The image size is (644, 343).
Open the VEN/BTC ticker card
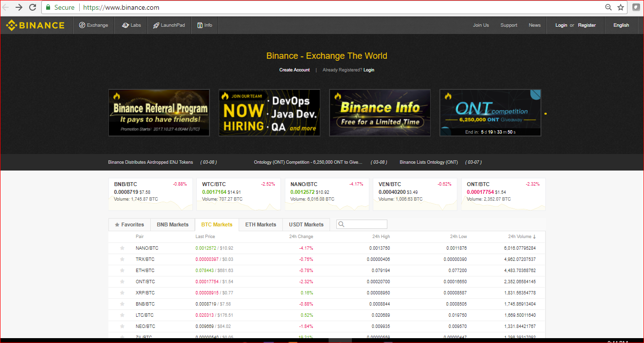(415, 194)
